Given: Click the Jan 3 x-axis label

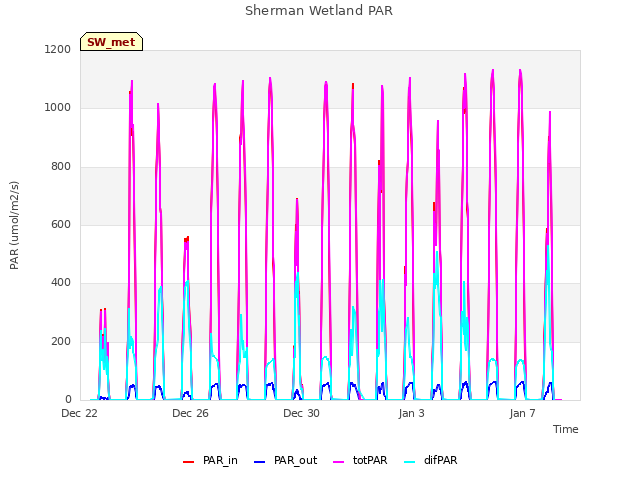Looking at the screenshot, I should [411, 413].
